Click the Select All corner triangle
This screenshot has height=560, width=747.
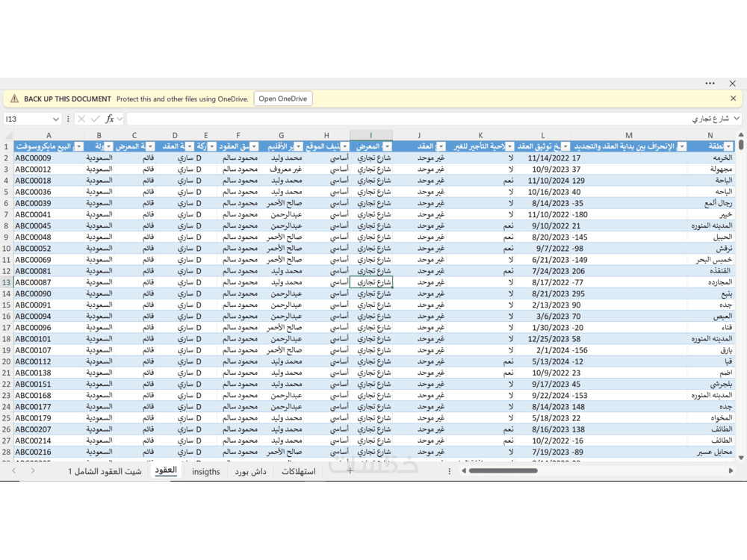click(x=7, y=135)
